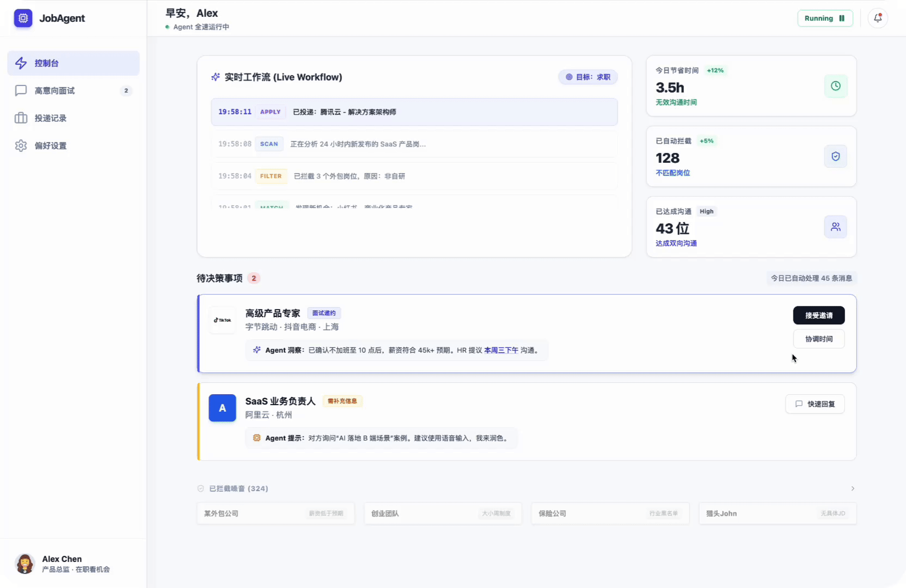Click the Agent 提示 robot icon on SaaS card

point(256,438)
